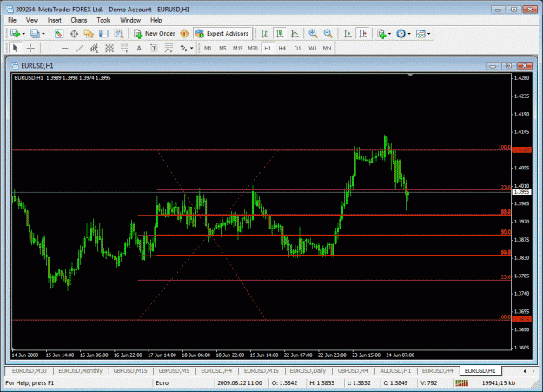The width and height of the screenshot is (543, 392).
Task: Select the equidistant channel tool
Action: pos(94,48)
